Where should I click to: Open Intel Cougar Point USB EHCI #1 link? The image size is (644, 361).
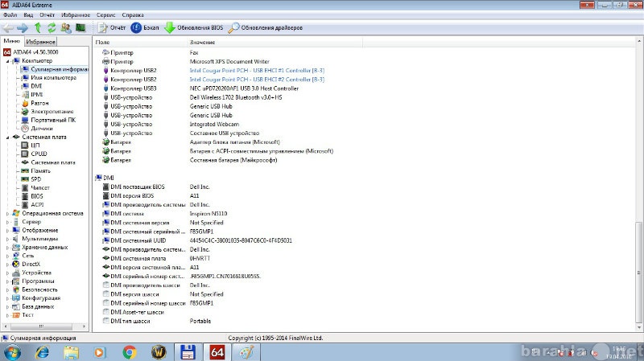[257, 71]
